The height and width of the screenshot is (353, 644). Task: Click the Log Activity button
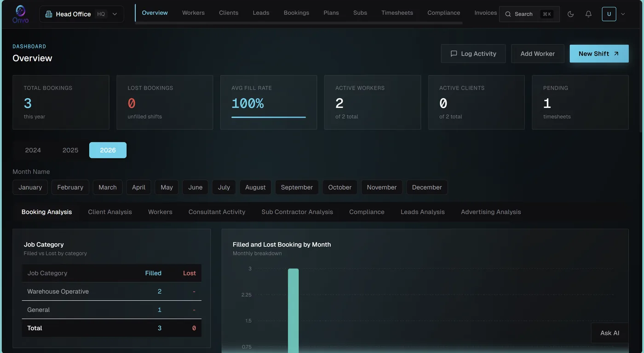tap(473, 54)
